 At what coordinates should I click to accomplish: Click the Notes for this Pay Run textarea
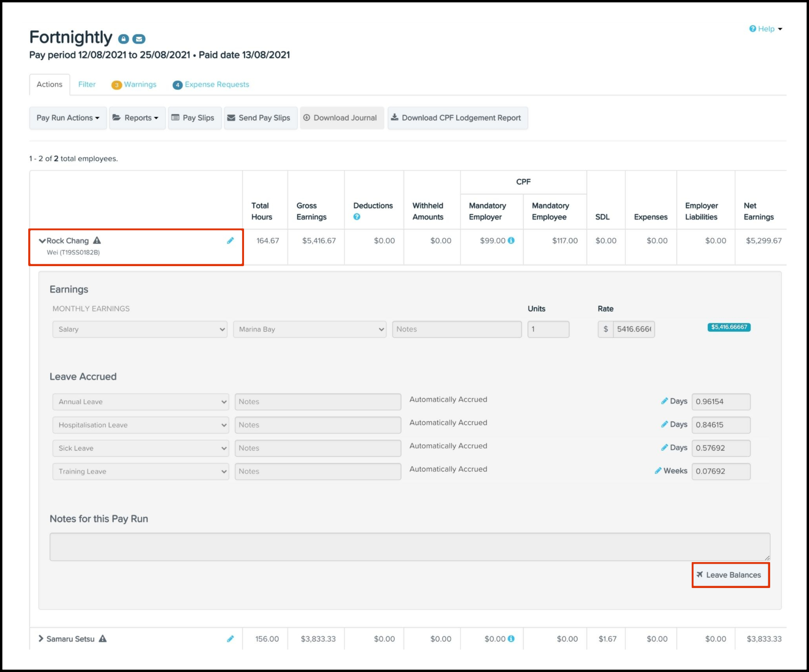[410, 547]
